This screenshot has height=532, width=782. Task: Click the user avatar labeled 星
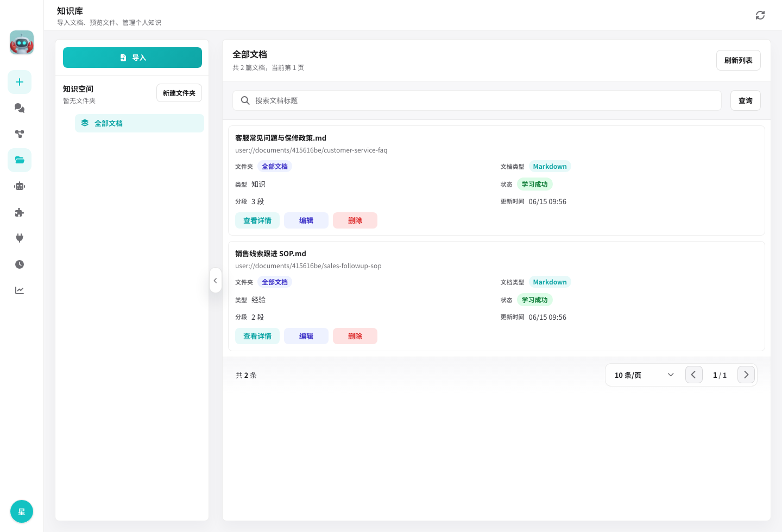(x=22, y=511)
